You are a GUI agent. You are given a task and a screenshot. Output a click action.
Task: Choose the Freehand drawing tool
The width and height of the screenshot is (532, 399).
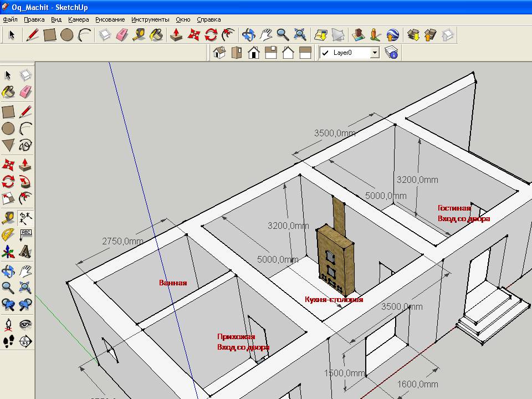point(25,145)
